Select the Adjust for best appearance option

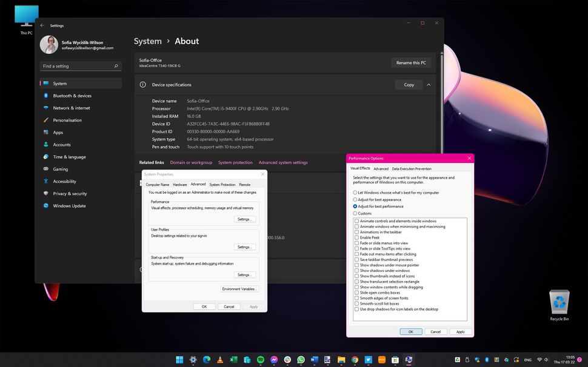[354, 199]
